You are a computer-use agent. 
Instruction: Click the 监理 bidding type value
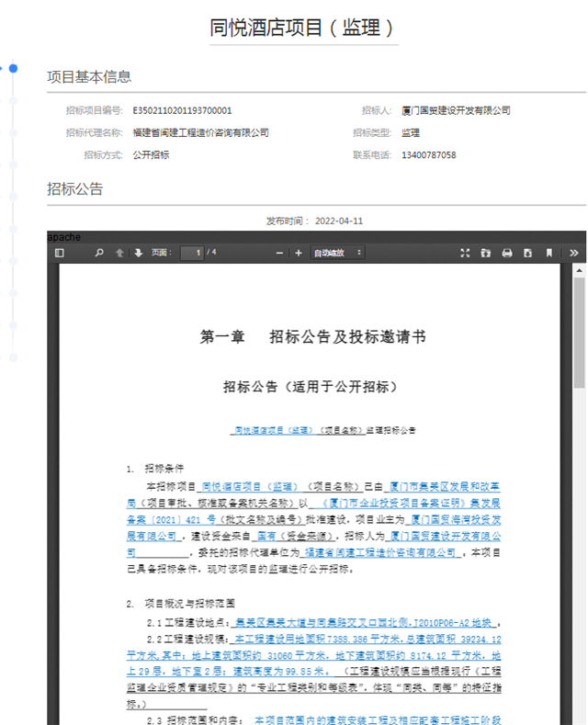pyautogui.click(x=411, y=132)
